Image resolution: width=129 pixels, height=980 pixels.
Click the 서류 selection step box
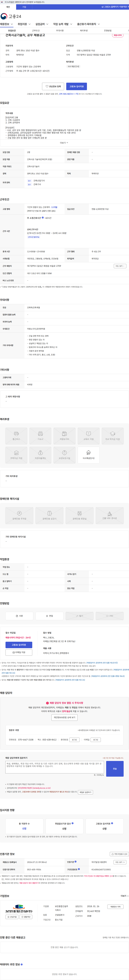(x=19, y=616)
